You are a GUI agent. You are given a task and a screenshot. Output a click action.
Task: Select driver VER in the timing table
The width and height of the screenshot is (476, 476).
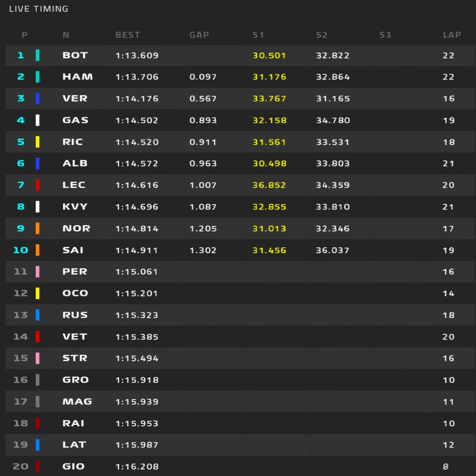(75, 99)
